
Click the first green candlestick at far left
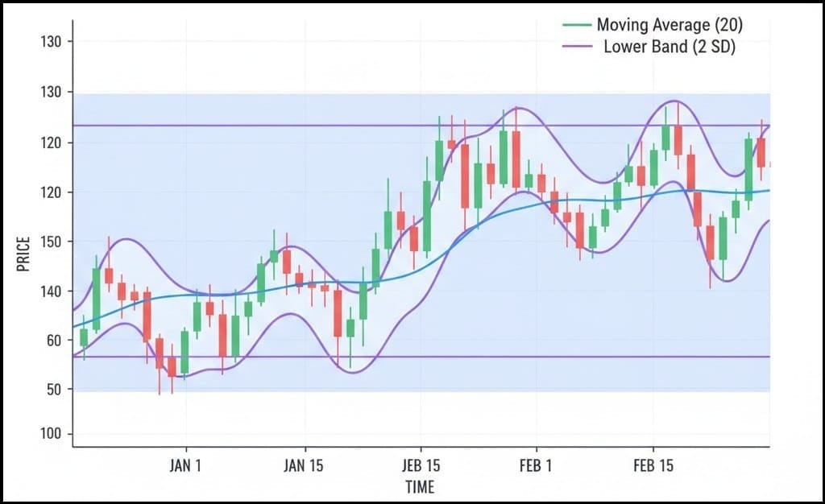84,337
